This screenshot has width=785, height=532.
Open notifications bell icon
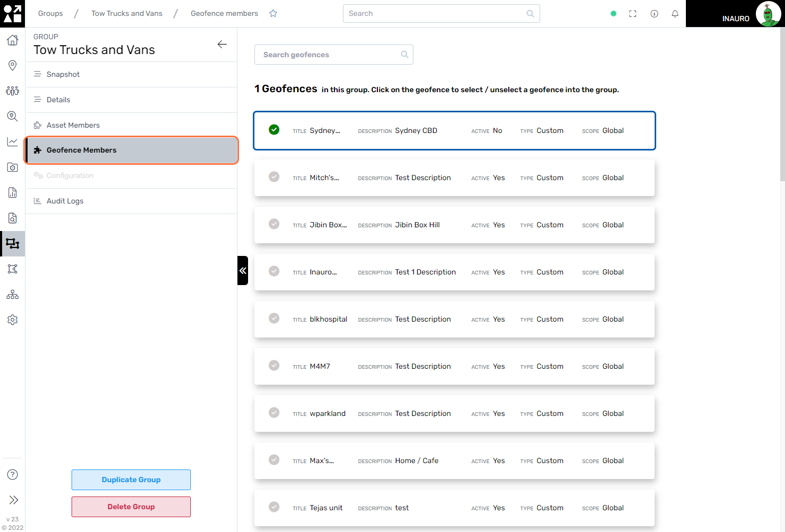pos(675,14)
